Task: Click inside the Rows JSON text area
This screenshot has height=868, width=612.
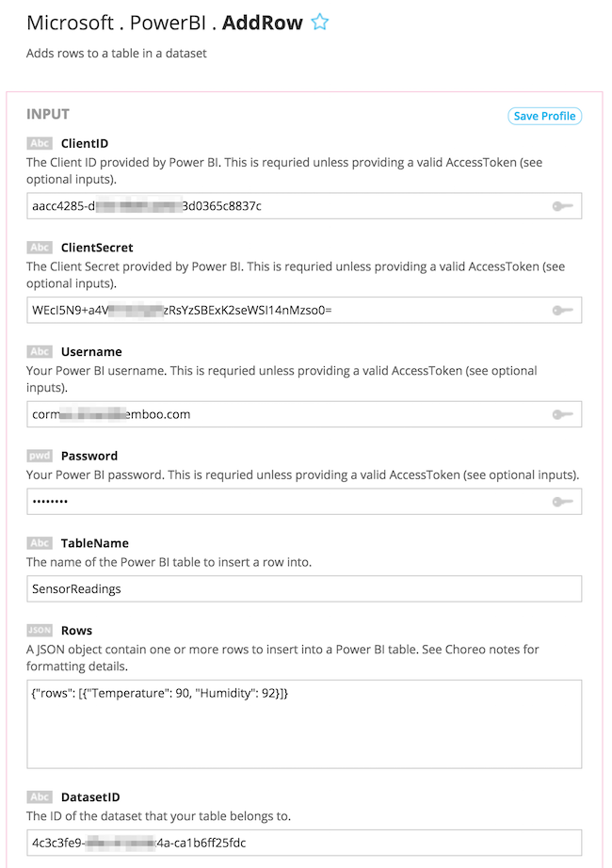Action: point(304,725)
